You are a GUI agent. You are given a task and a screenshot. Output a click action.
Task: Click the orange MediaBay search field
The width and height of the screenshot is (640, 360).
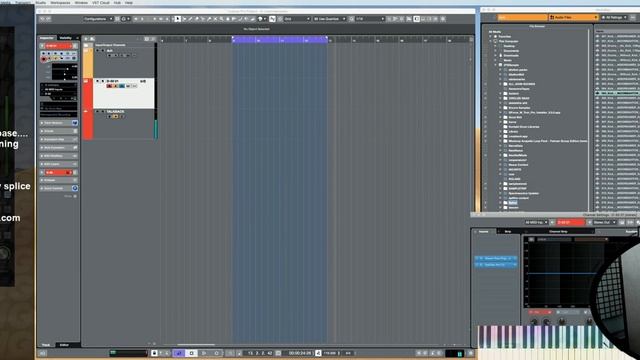click(522, 18)
